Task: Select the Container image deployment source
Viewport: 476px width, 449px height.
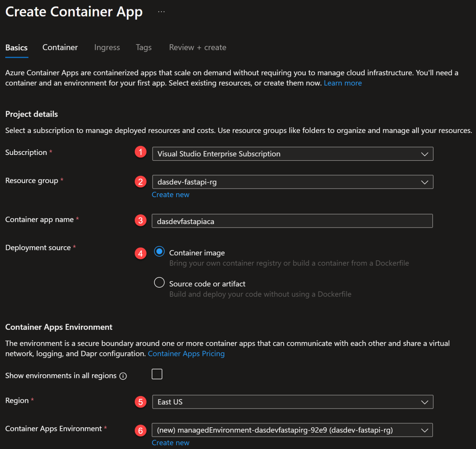Action: click(159, 252)
